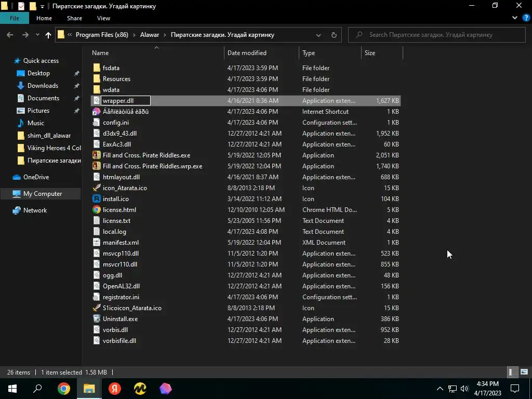Select the icon_Atarata.ico sword icon
Image resolution: width=532 pixels, height=399 pixels.
[97, 188]
